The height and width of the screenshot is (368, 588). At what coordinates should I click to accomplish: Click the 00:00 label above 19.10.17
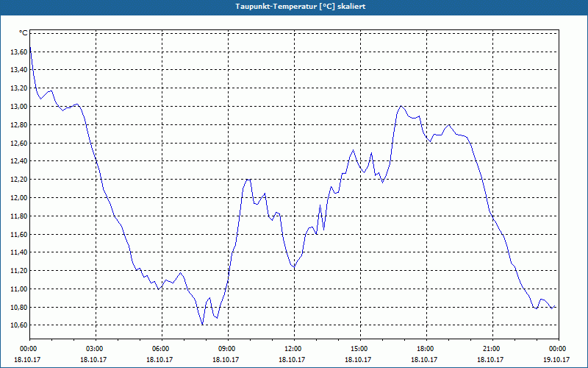[559, 349]
